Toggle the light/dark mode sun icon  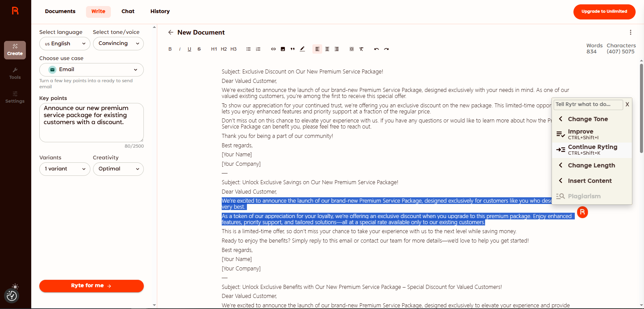[15, 287]
